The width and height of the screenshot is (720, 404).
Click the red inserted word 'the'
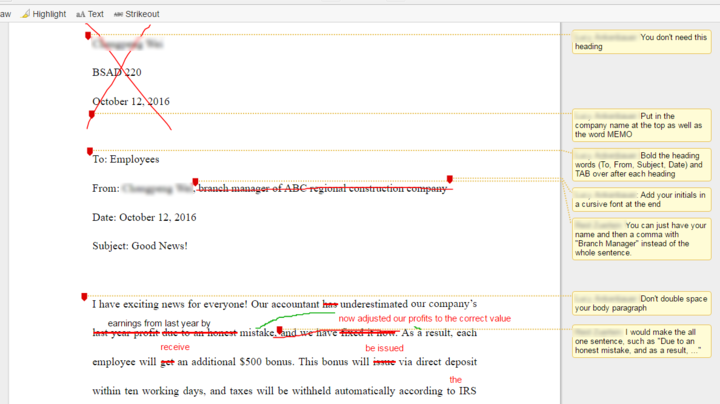[x=456, y=380]
